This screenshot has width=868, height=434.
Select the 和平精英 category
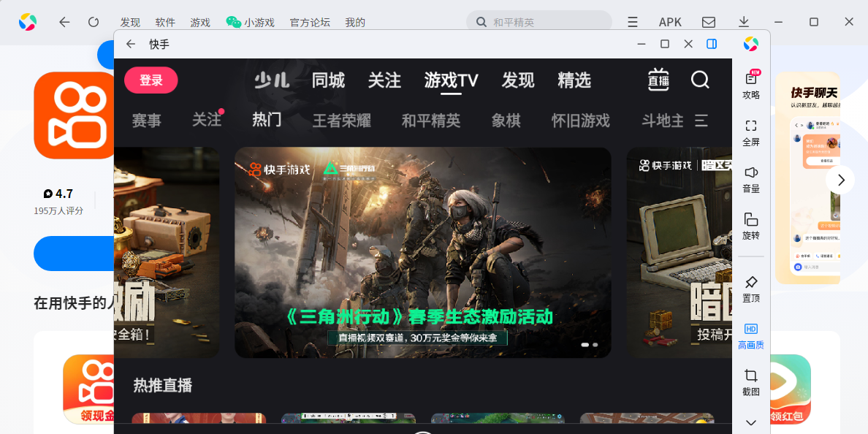pos(430,120)
